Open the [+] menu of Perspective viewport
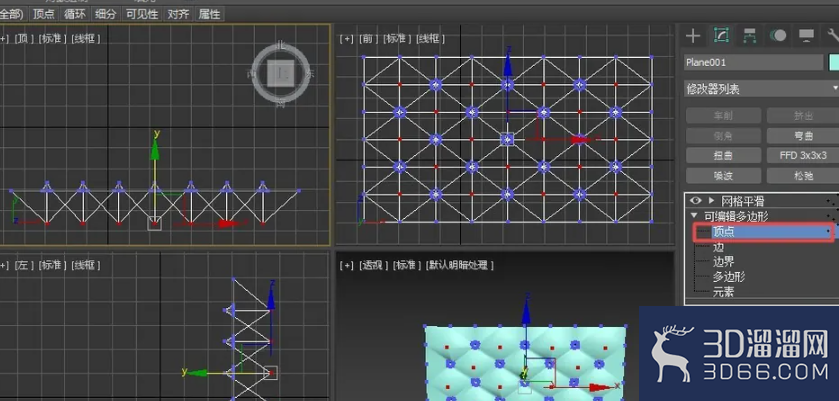The height and width of the screenshot is (401, 839). [x=347, y=265]
